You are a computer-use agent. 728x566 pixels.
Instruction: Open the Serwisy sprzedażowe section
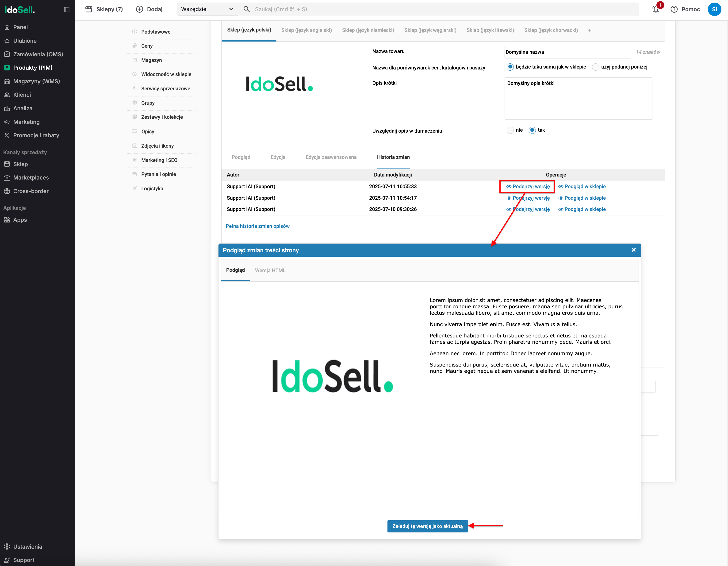(x=166, y=89)
